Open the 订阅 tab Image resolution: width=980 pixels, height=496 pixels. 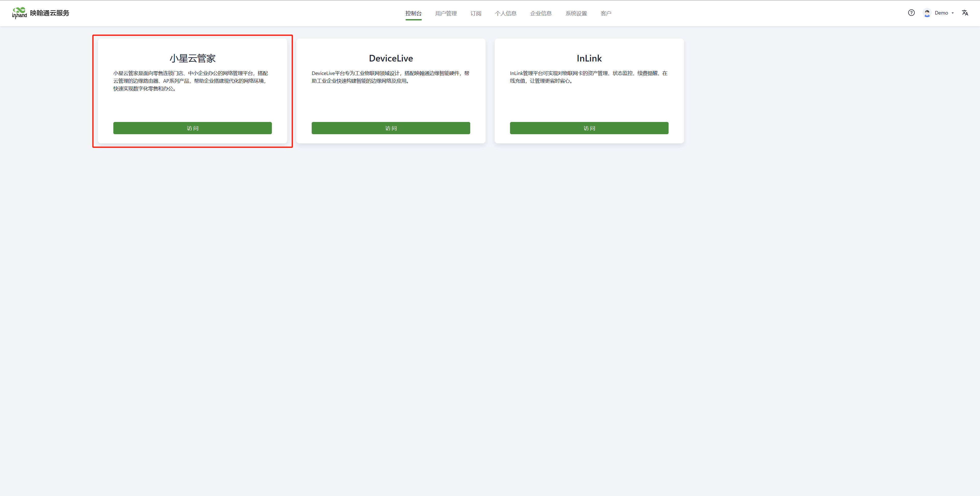(x=476, y=13)
